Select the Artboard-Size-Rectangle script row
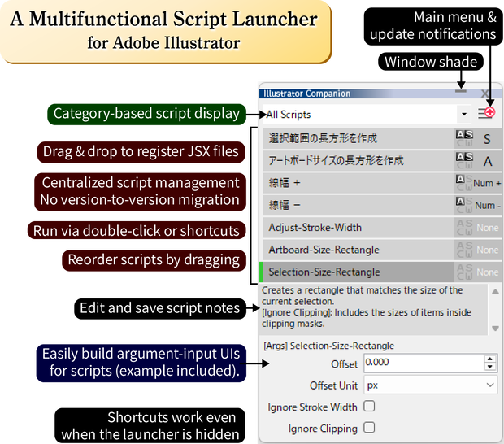Image resolution: width=504 pixels, height=444 pixels. click(x=358, y=250)
